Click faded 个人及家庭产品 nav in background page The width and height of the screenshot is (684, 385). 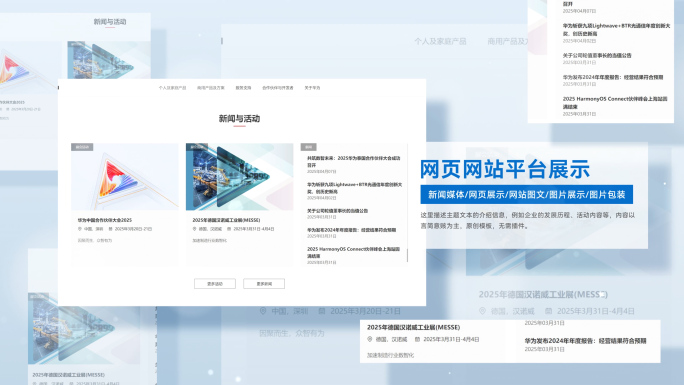(x=440, y=41)
